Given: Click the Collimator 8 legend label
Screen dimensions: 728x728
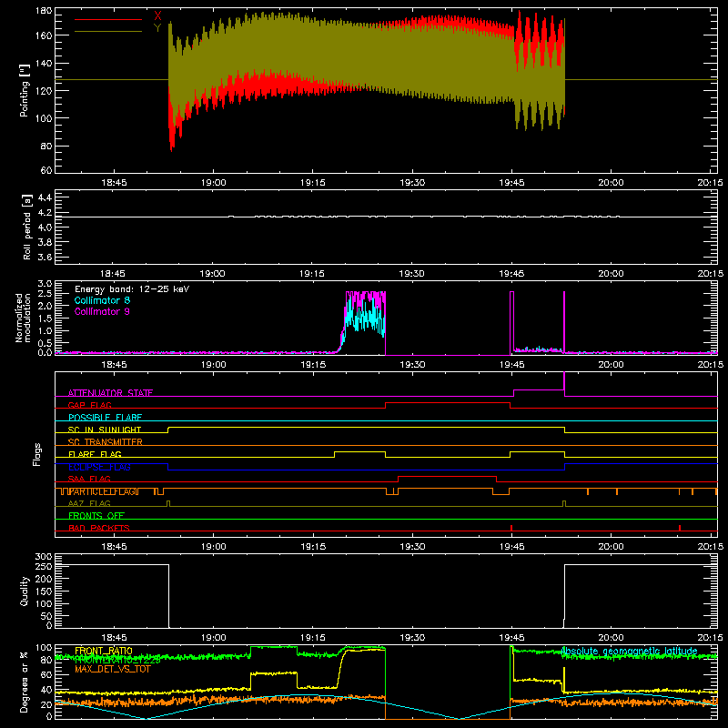Looking at the screenshot, I should point(102,300).
